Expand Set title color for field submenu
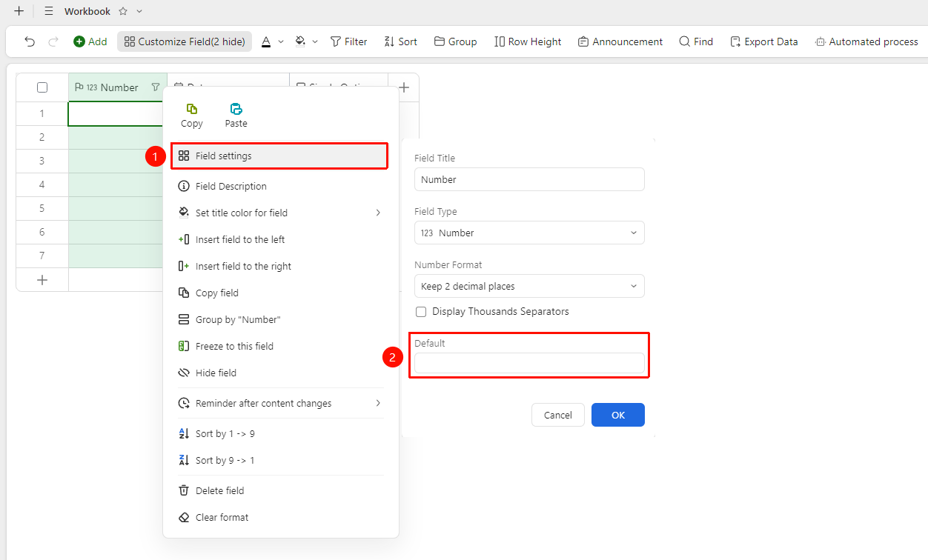Screen dimensions: 928x560 click(x=281, y=213)
